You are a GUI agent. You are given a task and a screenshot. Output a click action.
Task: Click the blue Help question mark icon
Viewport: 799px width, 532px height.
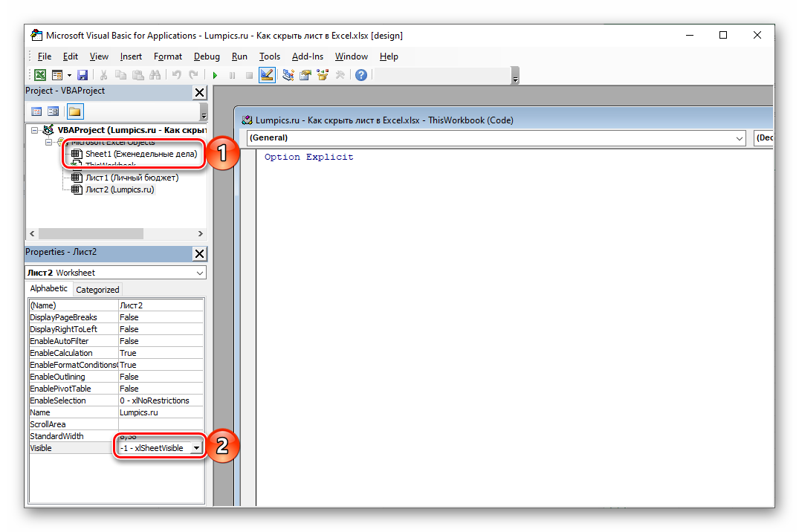tap(361, 75)
